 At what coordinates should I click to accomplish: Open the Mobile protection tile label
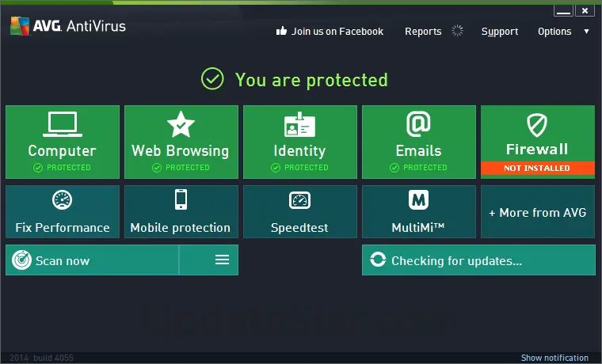(x=181, y=228)
